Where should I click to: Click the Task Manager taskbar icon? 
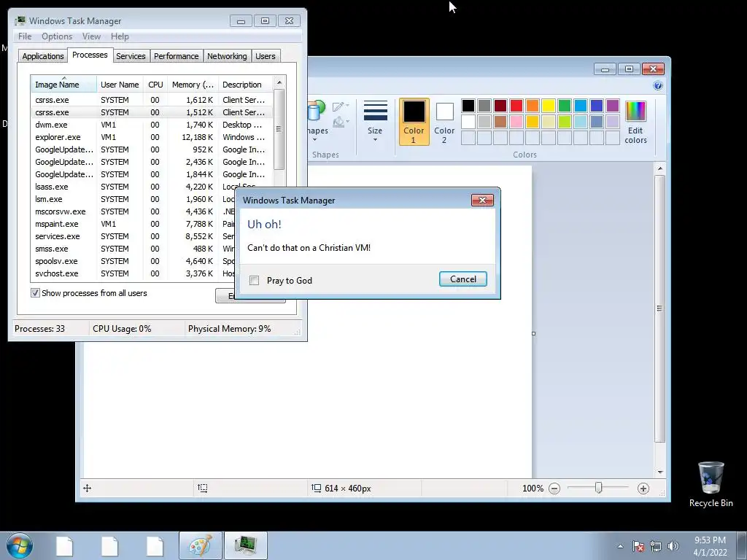click(246, 545)
